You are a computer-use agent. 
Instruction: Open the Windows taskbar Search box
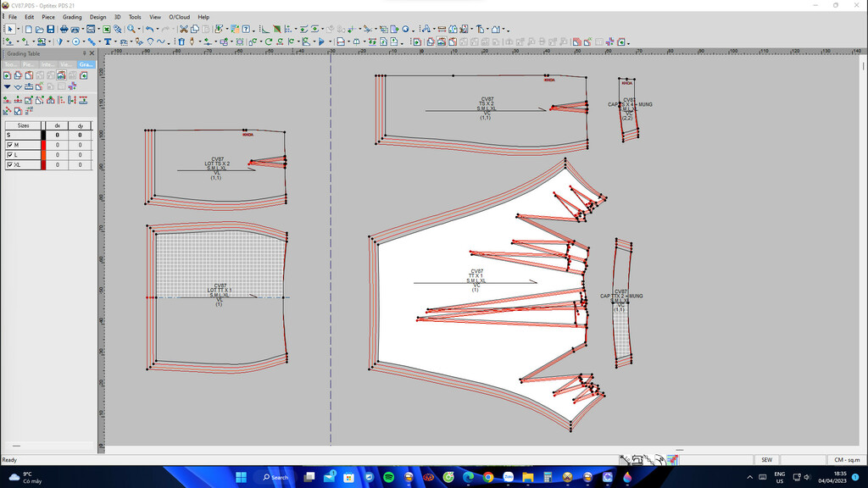(275, 477)
